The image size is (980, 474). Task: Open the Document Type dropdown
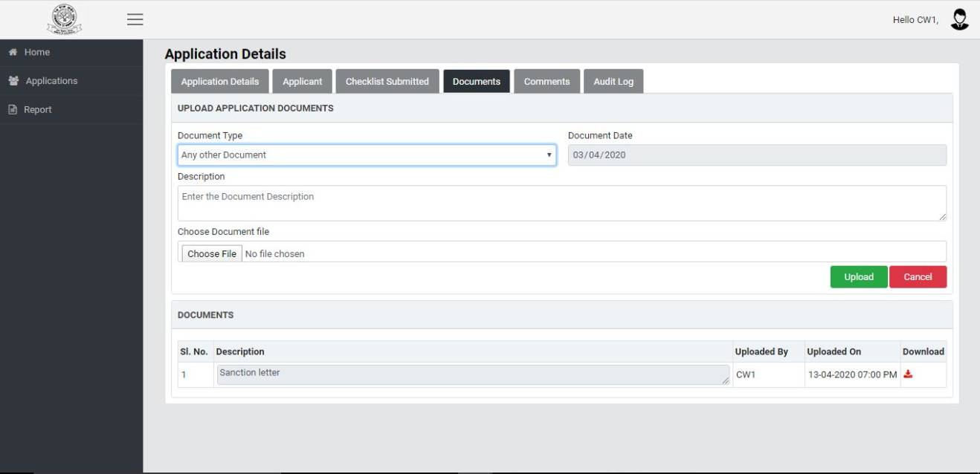(367, 155)
